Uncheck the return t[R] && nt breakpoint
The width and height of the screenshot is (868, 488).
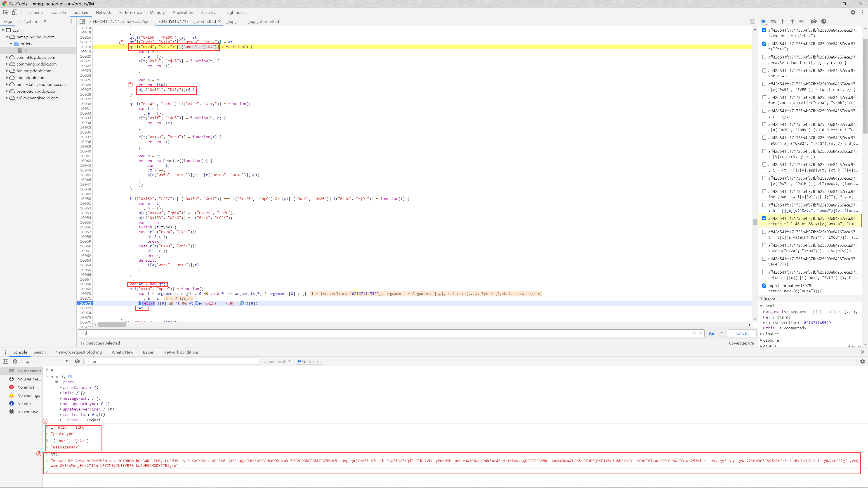coord(764,218)
